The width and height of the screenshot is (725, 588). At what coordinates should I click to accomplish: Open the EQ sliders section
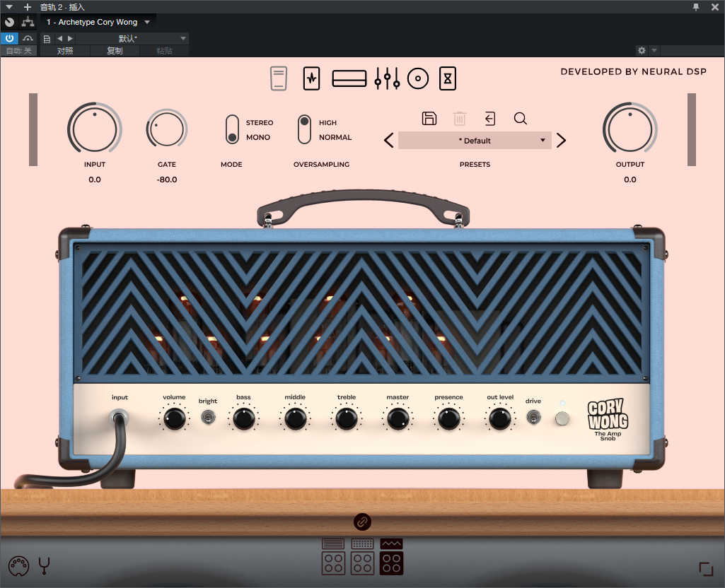[387, 78]
